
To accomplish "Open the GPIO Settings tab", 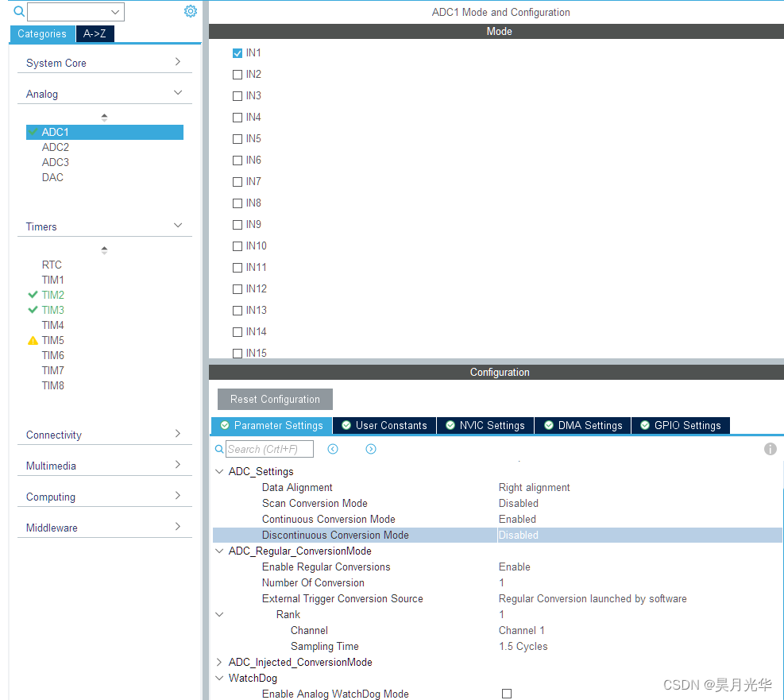I will [681, 426].
